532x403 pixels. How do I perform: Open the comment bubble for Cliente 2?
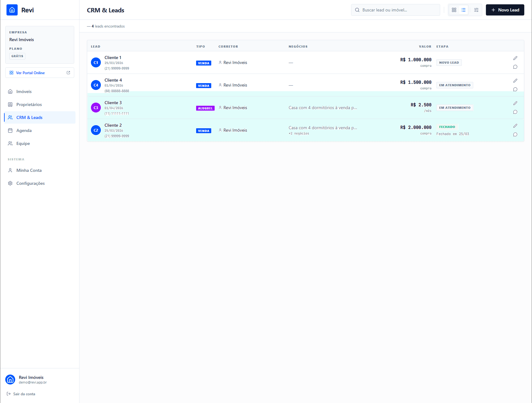tap(515, 134)
